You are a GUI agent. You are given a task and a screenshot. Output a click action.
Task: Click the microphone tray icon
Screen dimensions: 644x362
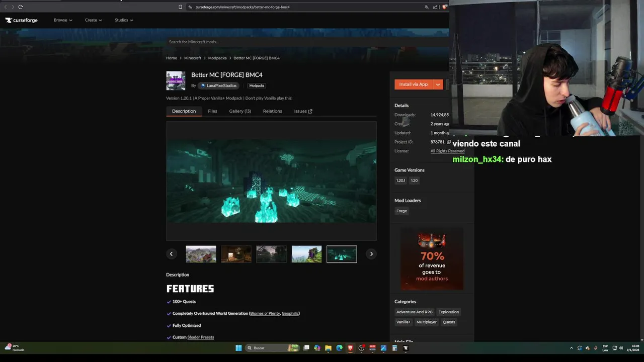[x=596, y=348]
